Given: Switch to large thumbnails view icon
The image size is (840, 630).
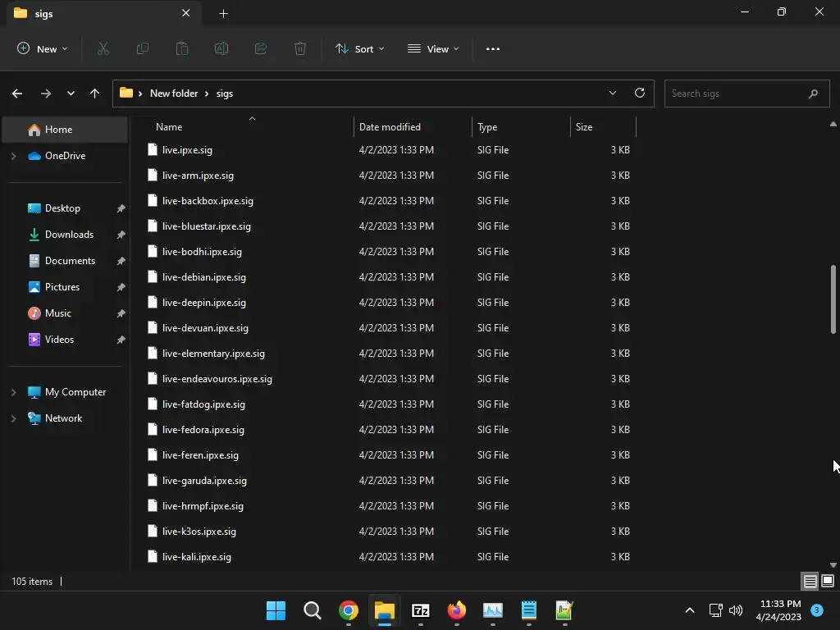Looking at the screenshot, I should [828, 581].
